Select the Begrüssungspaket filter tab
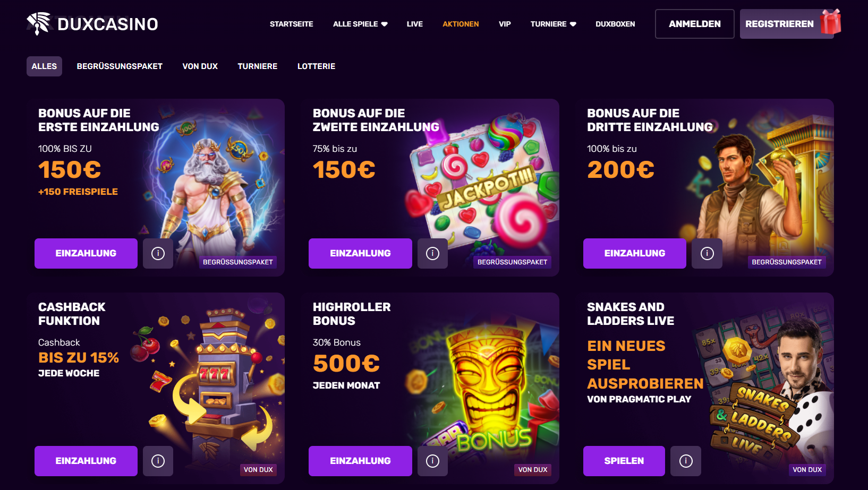868x490 pixels. (x=120, y=66)
